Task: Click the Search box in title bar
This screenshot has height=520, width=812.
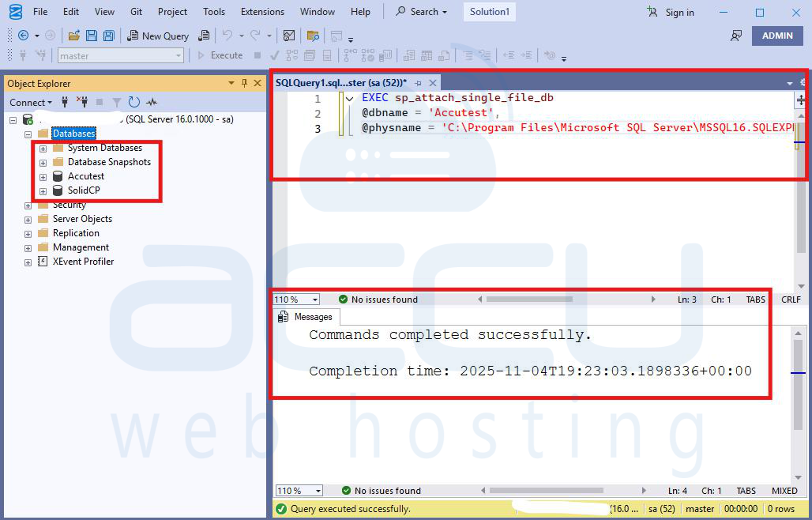Action: click(x=422, y=12)
